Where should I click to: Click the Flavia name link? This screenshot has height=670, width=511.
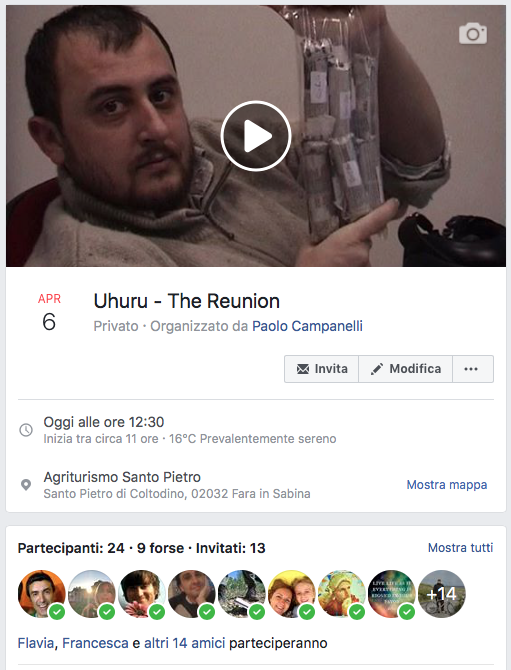35,643
